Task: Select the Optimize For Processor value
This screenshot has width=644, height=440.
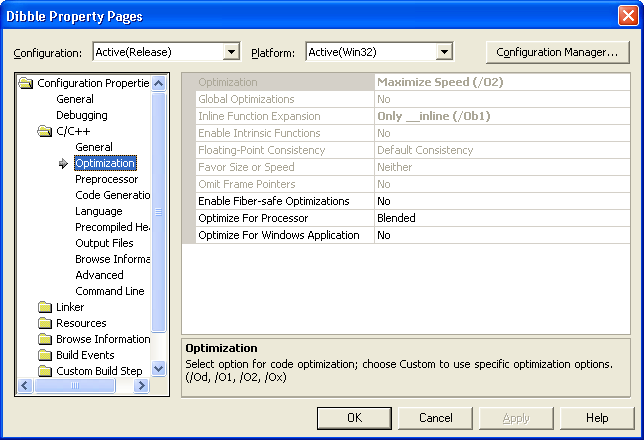Action: [x=502, y=218]
